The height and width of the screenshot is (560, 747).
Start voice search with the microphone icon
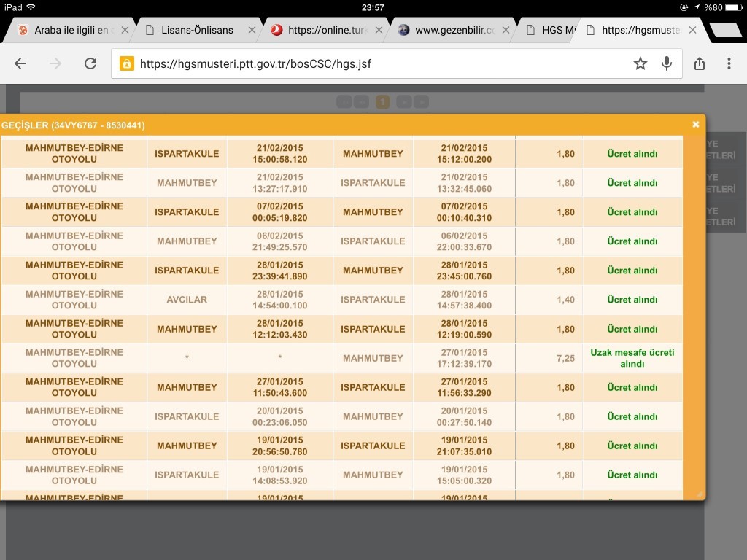[x=666, y=63]
